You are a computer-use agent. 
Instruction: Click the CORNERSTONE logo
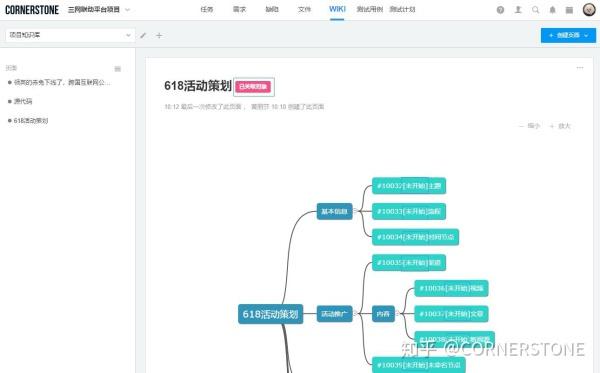click(x=32, y=10)
